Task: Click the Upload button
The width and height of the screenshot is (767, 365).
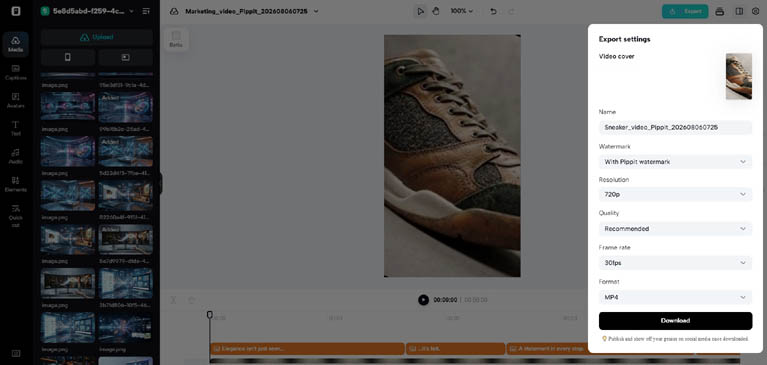Action: 97,37
